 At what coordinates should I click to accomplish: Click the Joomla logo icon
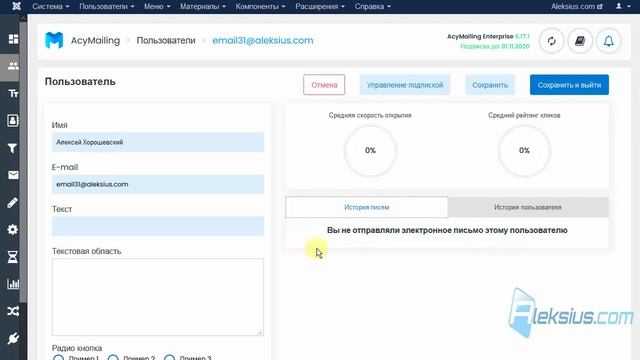[16, 6]
